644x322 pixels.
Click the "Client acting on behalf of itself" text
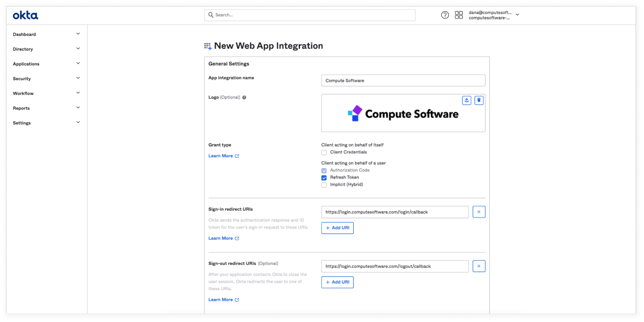(x=352, y=145)
